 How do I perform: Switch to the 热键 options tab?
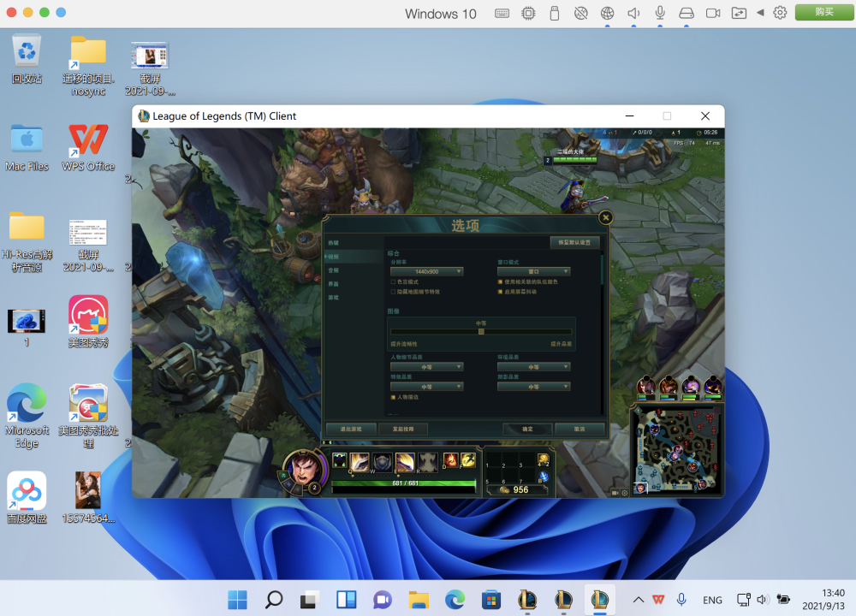(334, 244)
